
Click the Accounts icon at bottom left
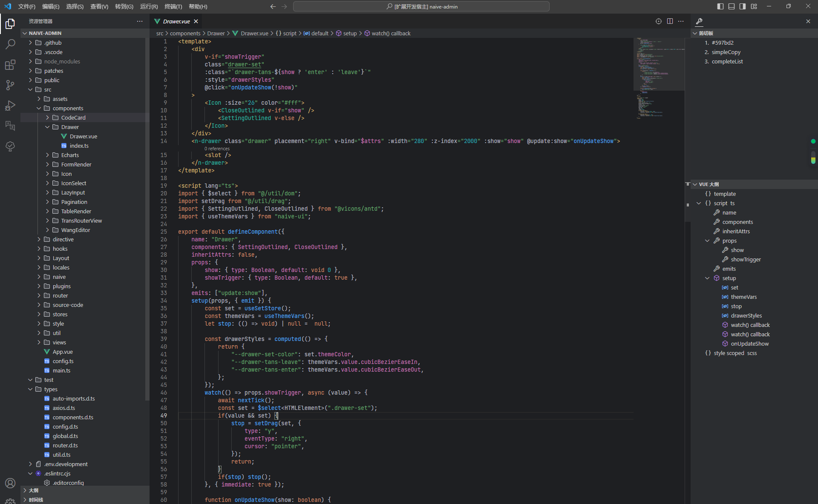pyautogui.click(x=10, y=483)
